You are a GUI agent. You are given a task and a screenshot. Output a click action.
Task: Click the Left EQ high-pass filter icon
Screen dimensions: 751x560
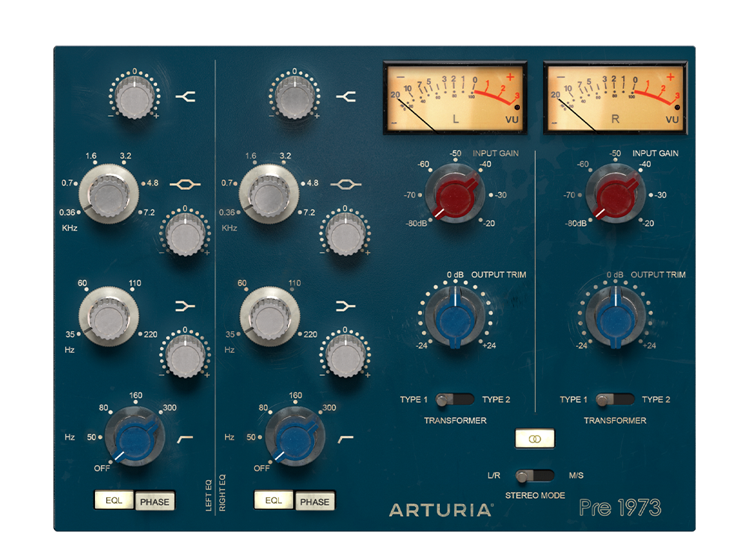pyautogui.click(x=185, y=438)
